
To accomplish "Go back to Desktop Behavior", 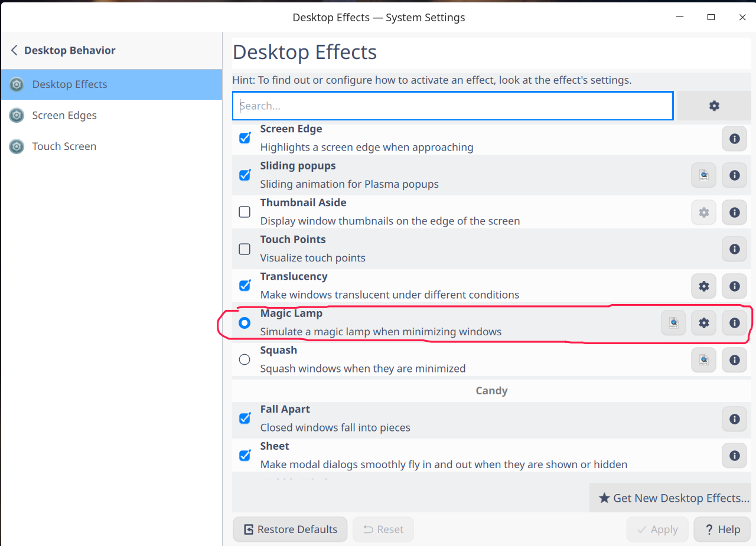I will click(x=63, y=50).
